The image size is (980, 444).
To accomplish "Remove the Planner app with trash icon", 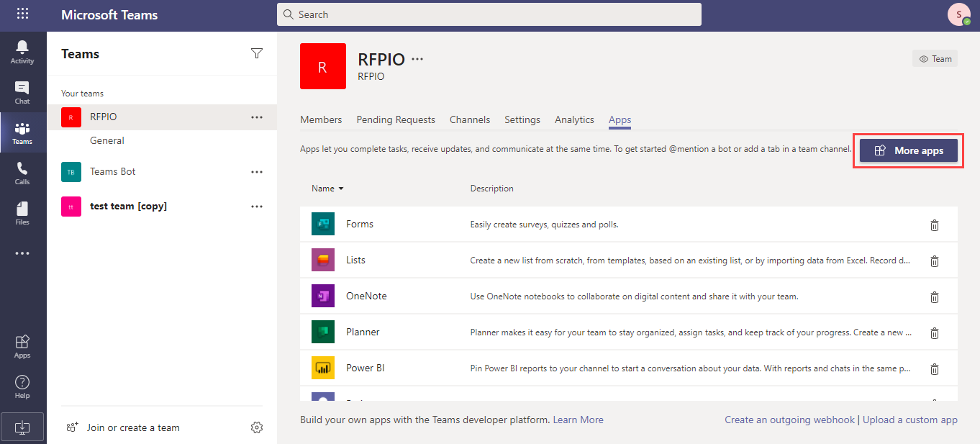I will pos(935,332).
